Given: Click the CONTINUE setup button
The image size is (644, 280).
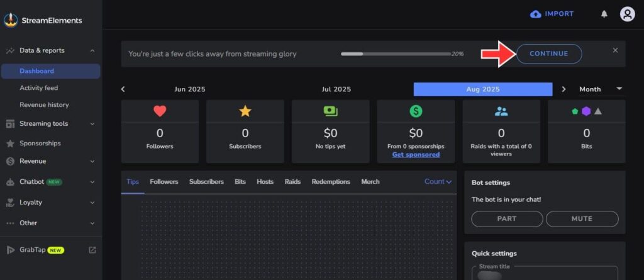Looking at the screenshot, I should click(548, 54).
